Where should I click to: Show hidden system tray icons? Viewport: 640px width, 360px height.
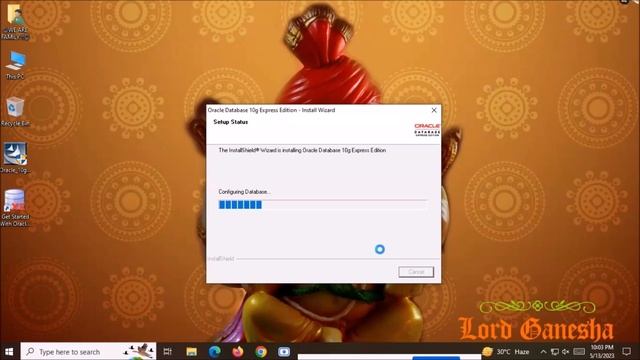543,351
